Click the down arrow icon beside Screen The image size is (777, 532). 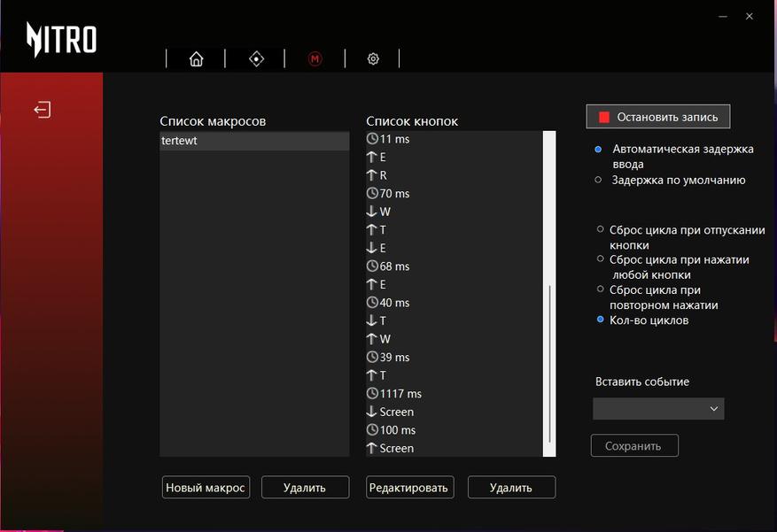coord(371,412)
